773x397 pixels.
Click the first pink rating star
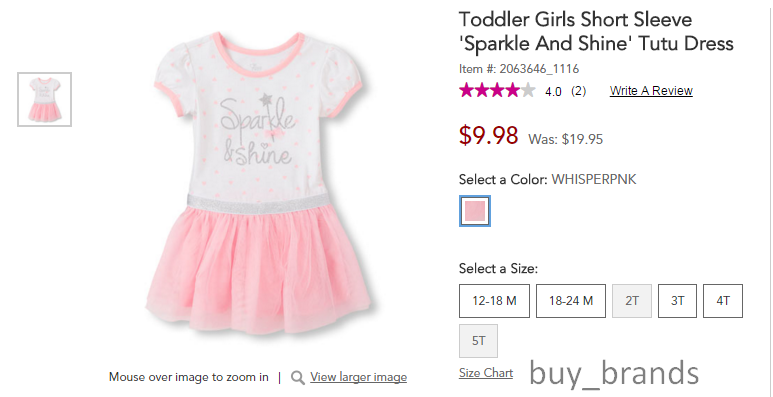click(x=466, y=90)
